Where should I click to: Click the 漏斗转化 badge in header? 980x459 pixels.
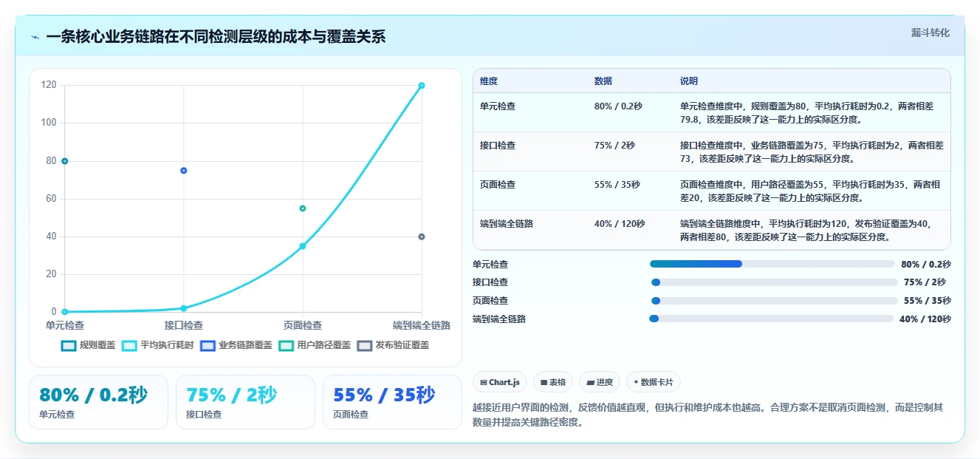[930, 33]
